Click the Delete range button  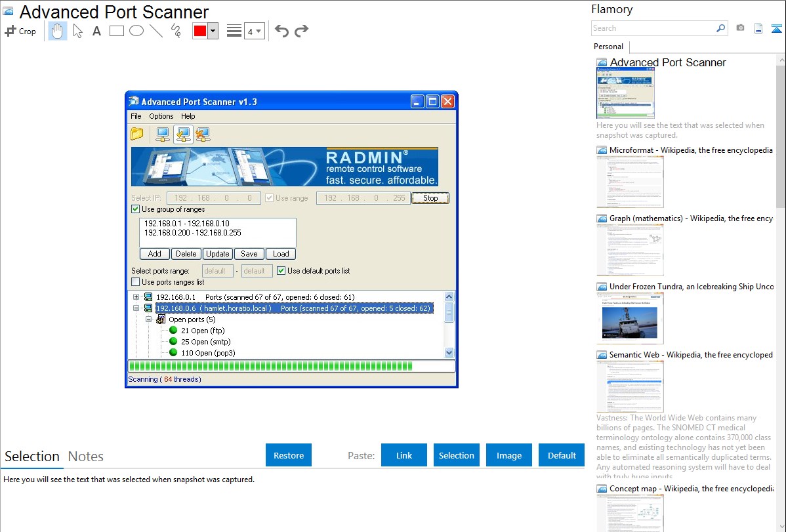click(186, 254)
